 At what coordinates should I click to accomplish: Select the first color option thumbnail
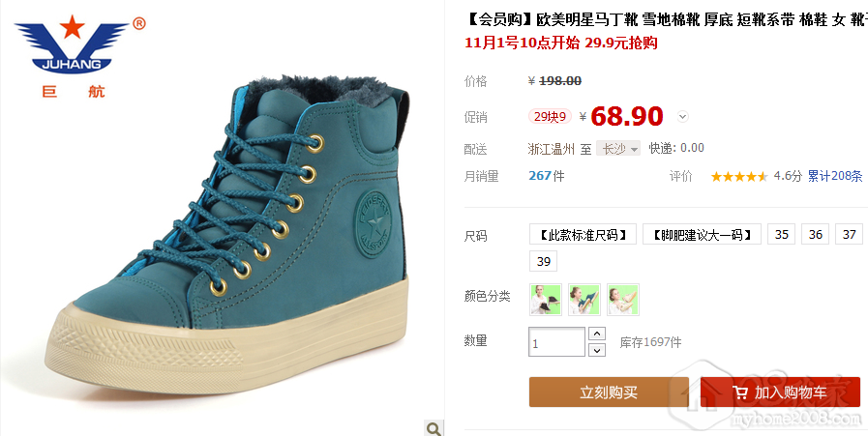pos(546,300)
